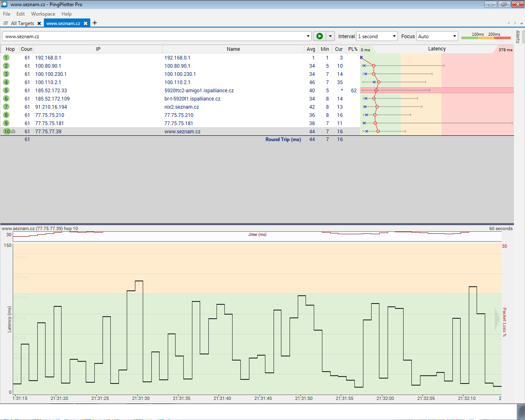Image resolution: width=525 pixels, height=420 pixels.
Task: Click the timeline graph icon on hop 10
Action: click(14, 131)
